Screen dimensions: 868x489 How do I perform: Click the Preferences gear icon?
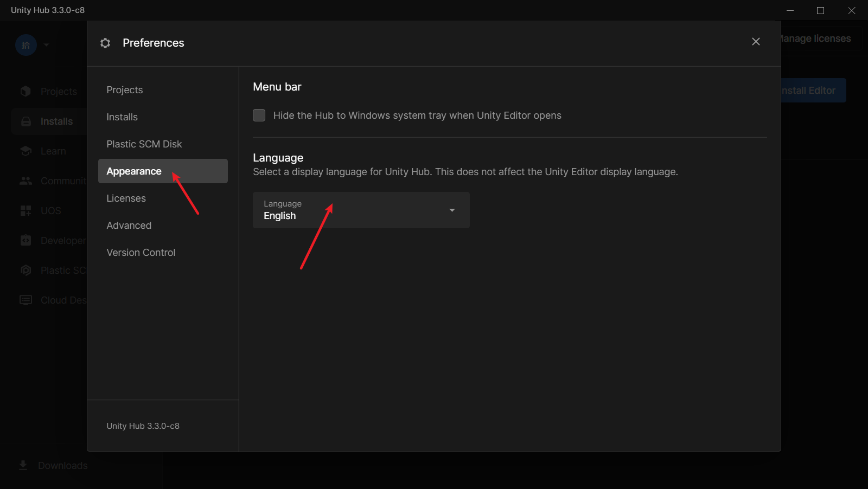tap(105, 43)
